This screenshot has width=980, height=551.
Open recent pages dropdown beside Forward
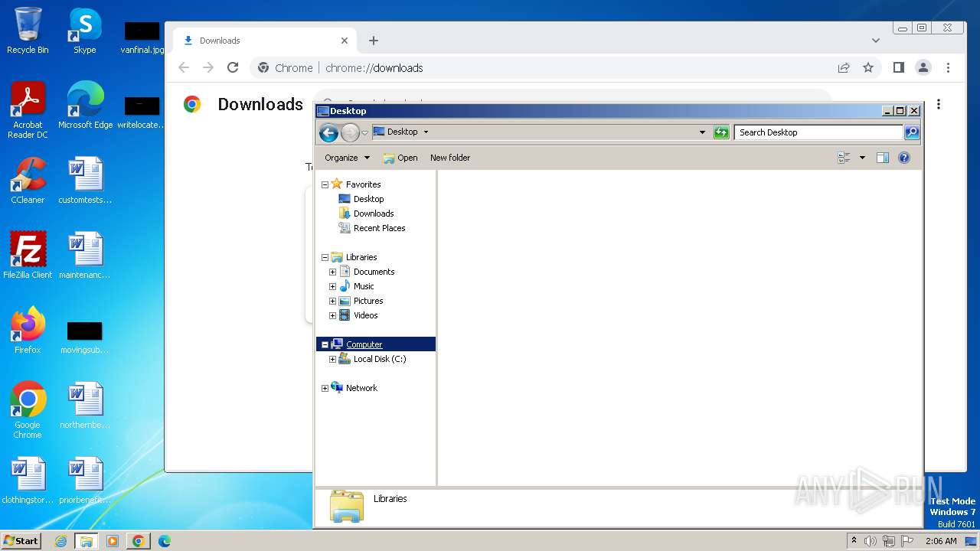365,132
